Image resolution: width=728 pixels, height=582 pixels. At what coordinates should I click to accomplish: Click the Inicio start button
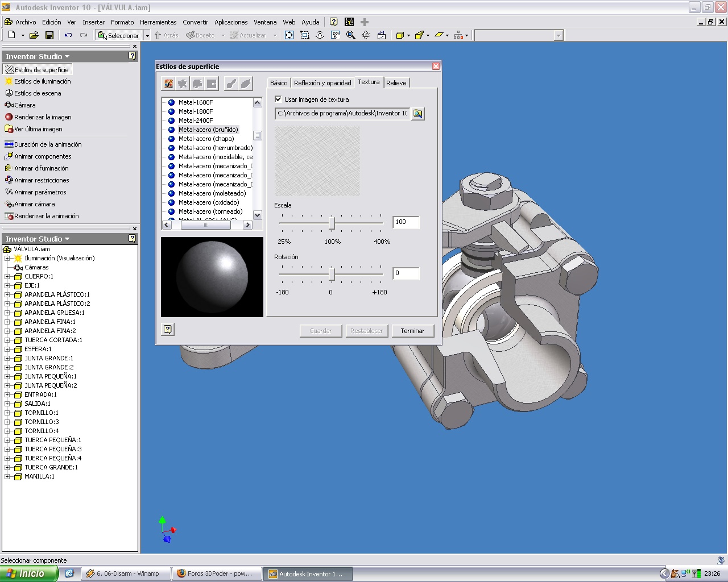[29, 573]
